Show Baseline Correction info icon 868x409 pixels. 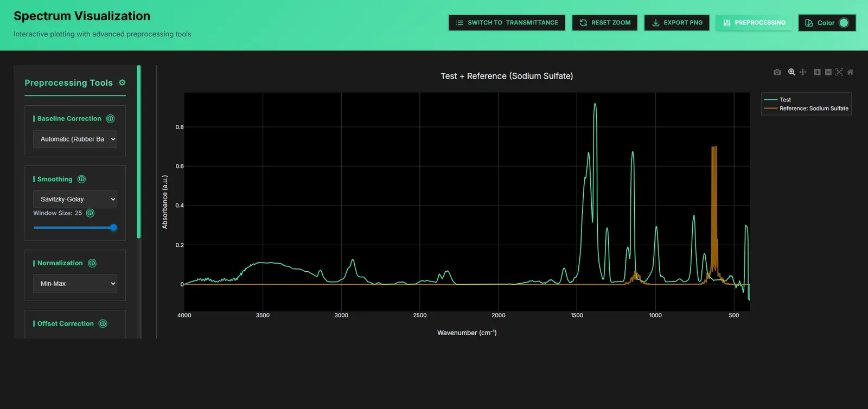(110, 119)
